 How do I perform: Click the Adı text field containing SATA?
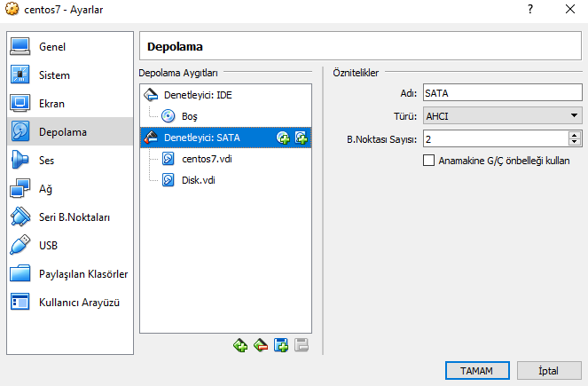501,92
